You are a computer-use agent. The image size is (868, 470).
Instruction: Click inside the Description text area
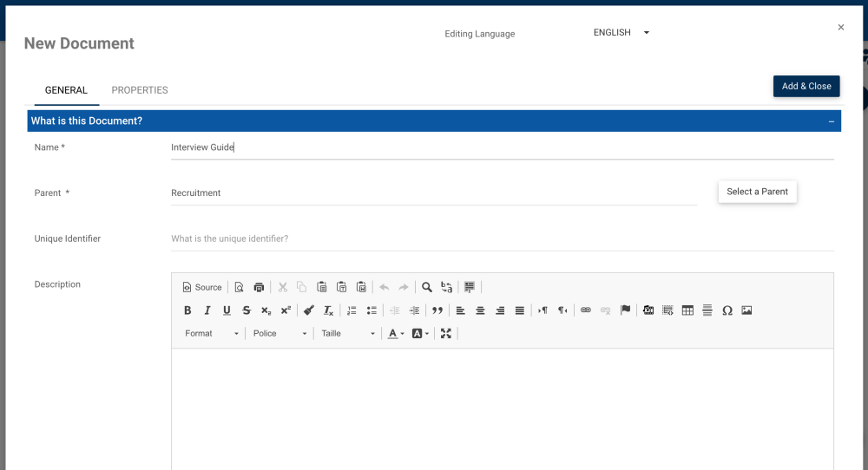pos(502,409)
